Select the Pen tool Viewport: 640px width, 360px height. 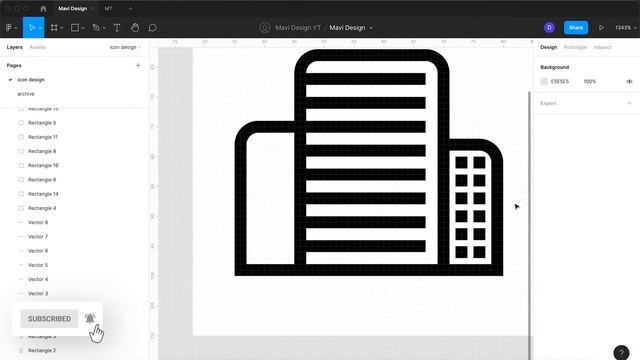pyautogui.click(x=96, y=28)
